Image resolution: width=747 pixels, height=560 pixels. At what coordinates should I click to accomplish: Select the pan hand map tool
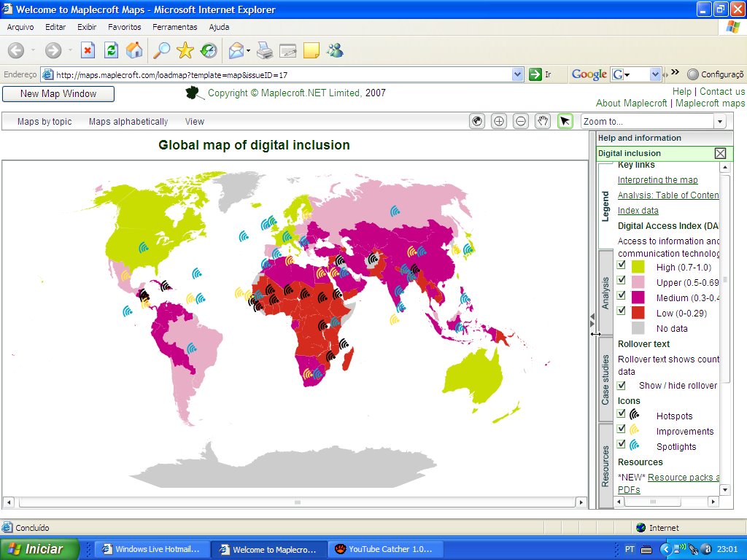[x=543, y=122]
